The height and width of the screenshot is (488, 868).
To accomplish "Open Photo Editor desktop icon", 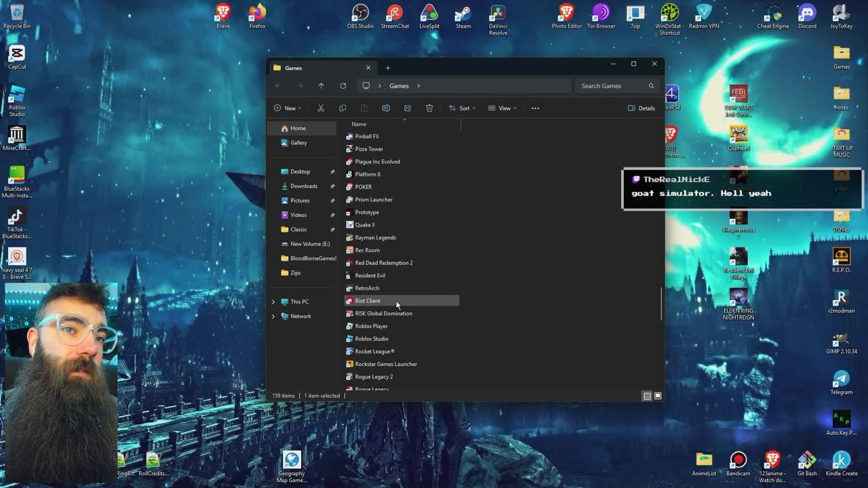I will click(567, 16).
